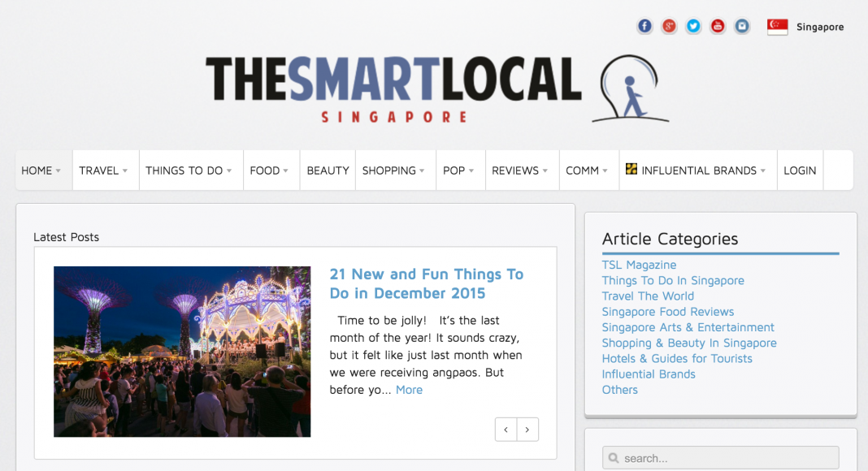Open the Login menu item
Screen dimensions: 868x471
[x=800, y=171]
